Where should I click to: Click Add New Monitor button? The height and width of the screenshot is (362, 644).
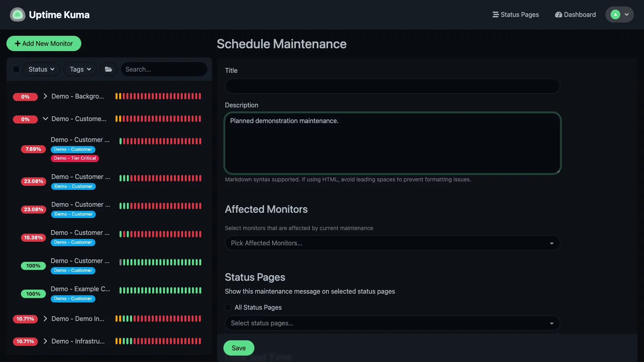[44, 43]
